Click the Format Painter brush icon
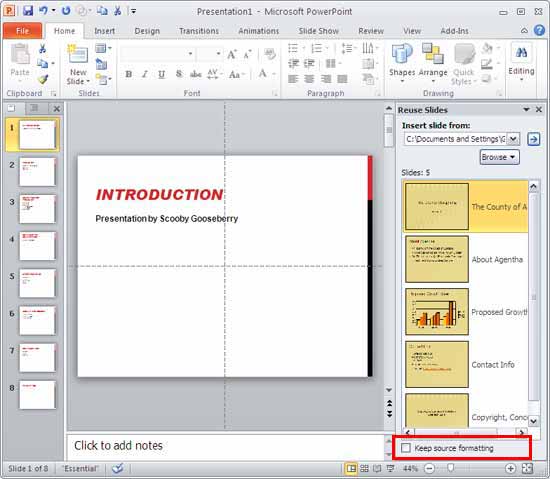 click(x=43, y=79)
